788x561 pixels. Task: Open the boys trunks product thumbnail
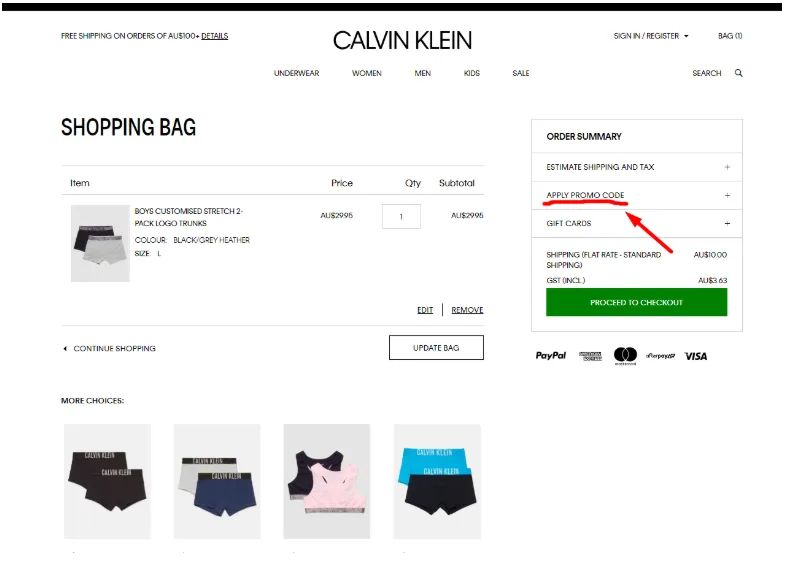[100, 243]
